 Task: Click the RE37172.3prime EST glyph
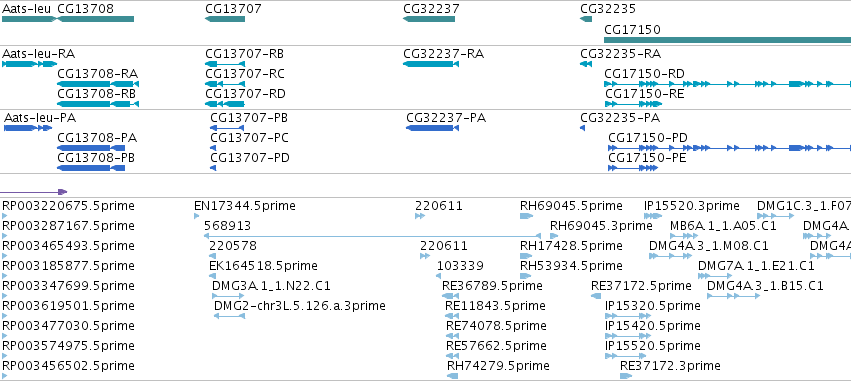[x=626, y=376]
